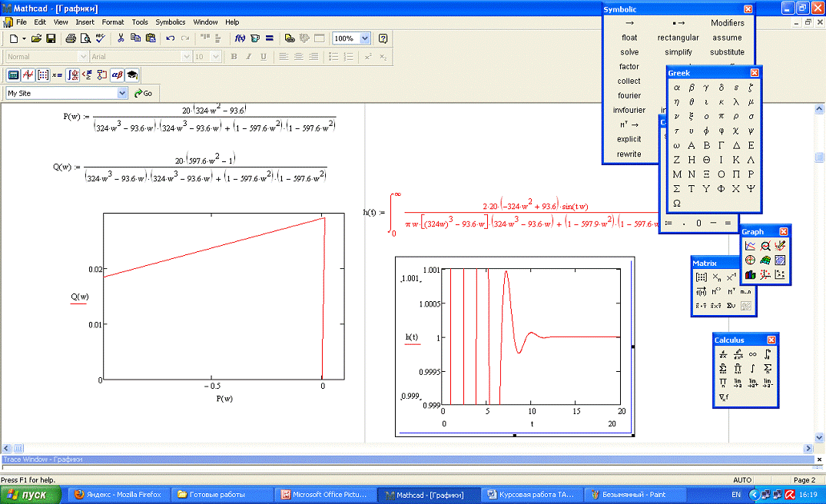Click the Go button

coord(143,93)
